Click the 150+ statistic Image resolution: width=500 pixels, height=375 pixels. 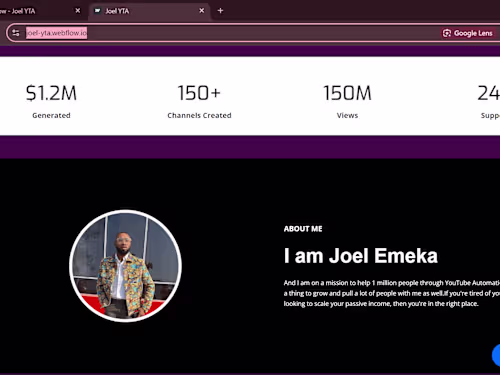click(x=199, y=93)
